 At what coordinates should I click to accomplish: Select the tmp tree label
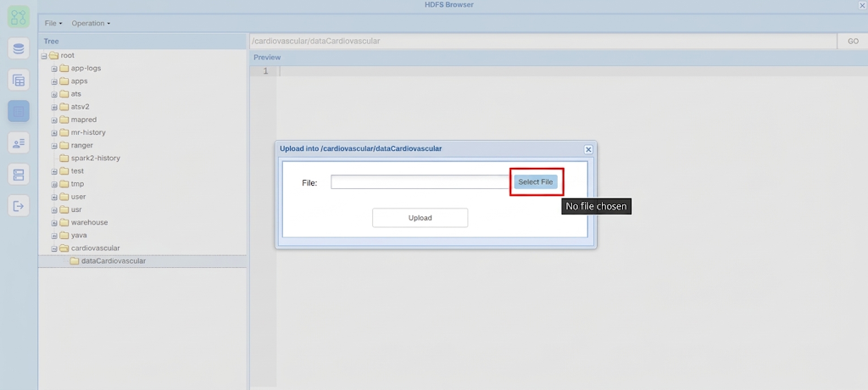pyautogui.click(x=77, y=183)
